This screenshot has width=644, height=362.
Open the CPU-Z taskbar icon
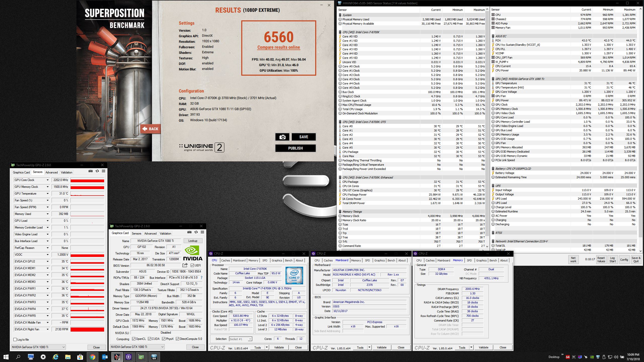(x=129, y=357)
